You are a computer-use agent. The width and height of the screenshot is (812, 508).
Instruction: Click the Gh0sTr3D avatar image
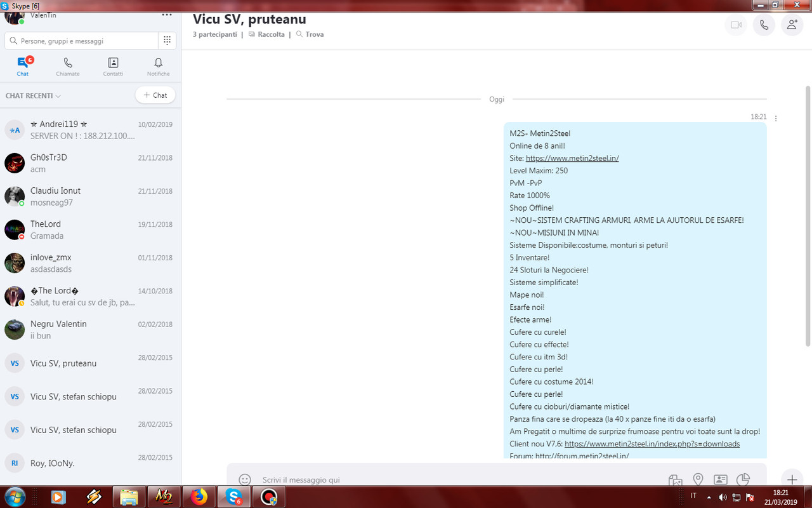click(x=15, y=163)
